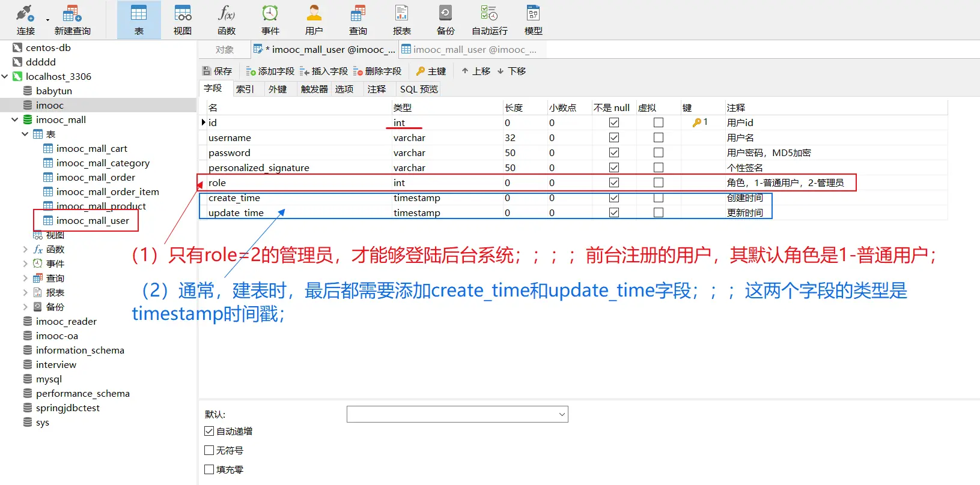
Task: Click the primary key icon in id row
Action: tap(697, 122)
